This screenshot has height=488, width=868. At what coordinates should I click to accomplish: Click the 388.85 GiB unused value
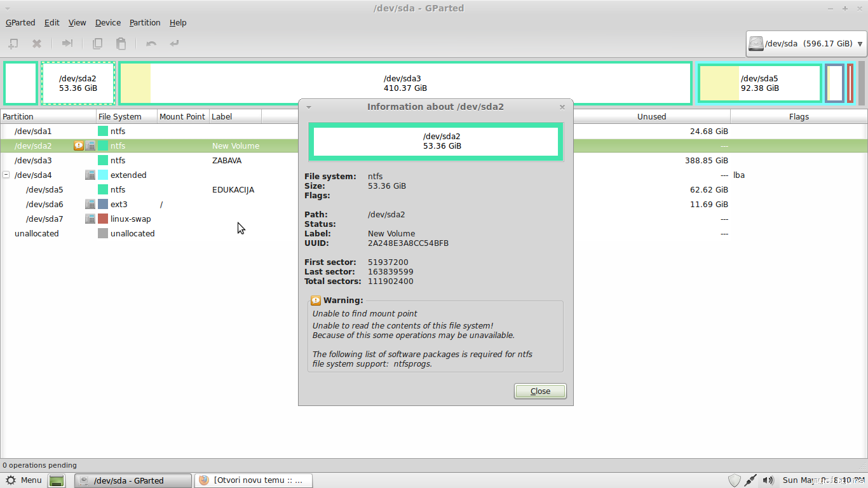[x=707, y=160]
